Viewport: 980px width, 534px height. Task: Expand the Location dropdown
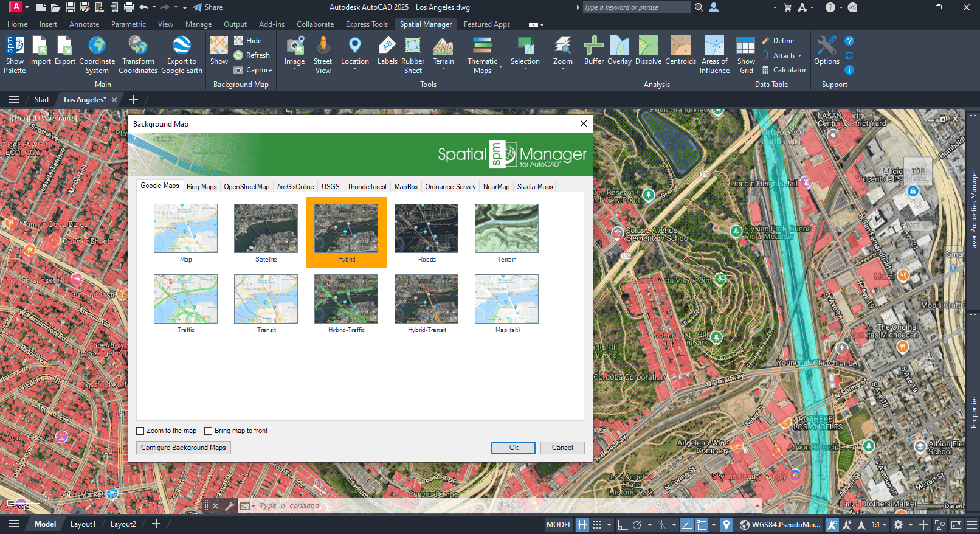354,69
